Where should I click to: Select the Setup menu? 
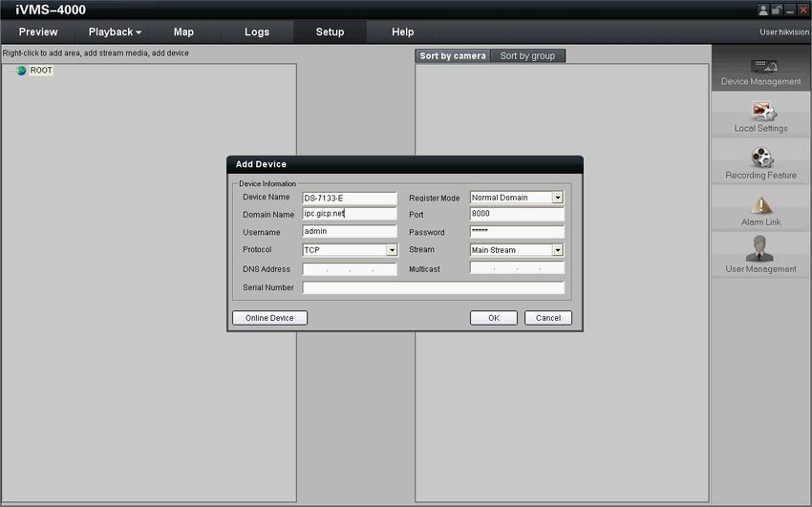click(x=330, y=32)
